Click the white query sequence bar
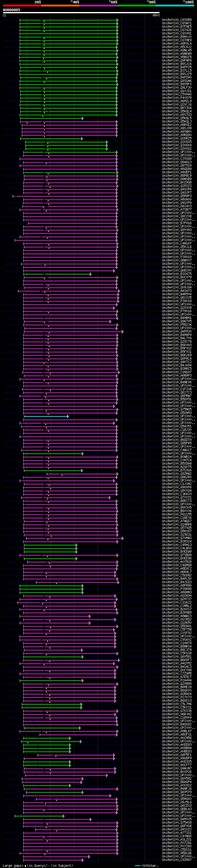Image resolution: width=197 pixels, height=868 pixels. coord(81,13)
